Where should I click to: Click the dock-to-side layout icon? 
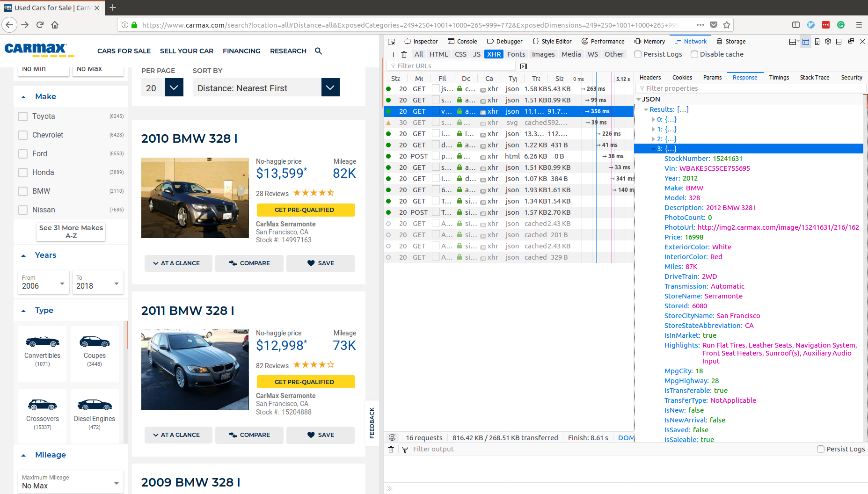tap(792, 41)
